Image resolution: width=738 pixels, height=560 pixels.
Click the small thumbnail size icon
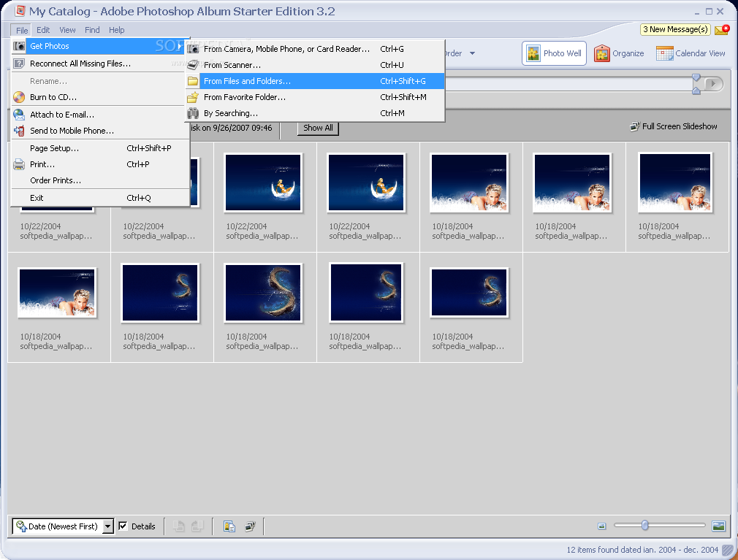click(x=601, y=526)
